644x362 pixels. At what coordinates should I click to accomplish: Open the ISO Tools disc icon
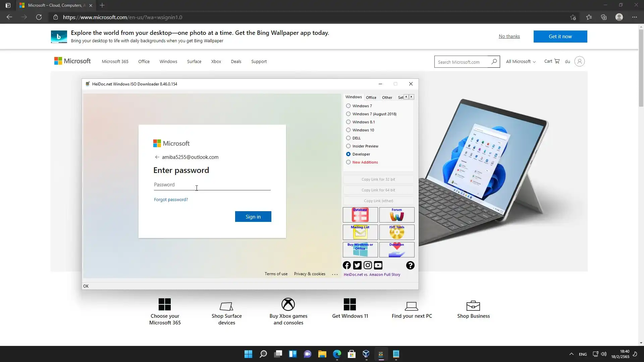click(x=396, y=232)
